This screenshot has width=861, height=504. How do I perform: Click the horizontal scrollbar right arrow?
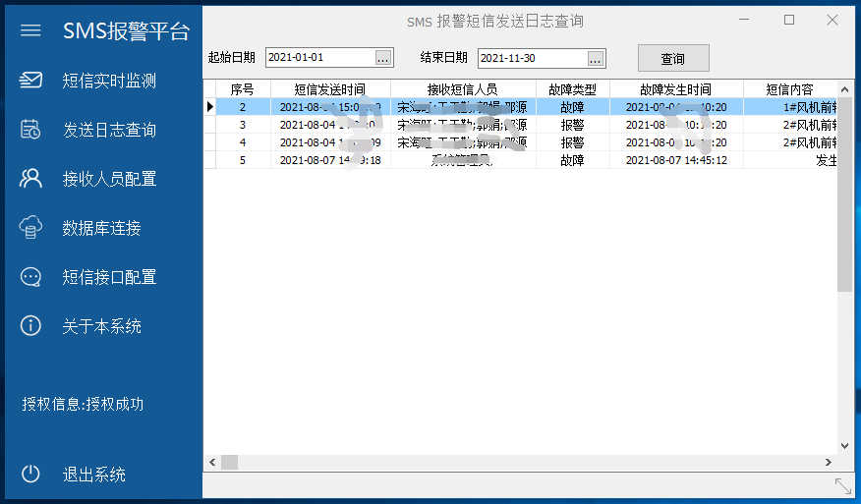tap(829, 462)
